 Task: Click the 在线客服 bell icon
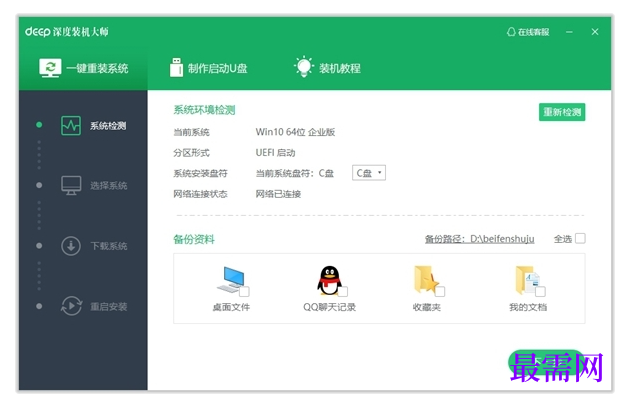coord(511,32)
